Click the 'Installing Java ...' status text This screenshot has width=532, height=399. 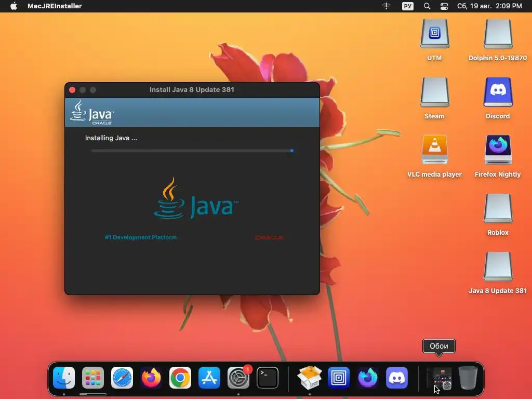tap(111, 138)
